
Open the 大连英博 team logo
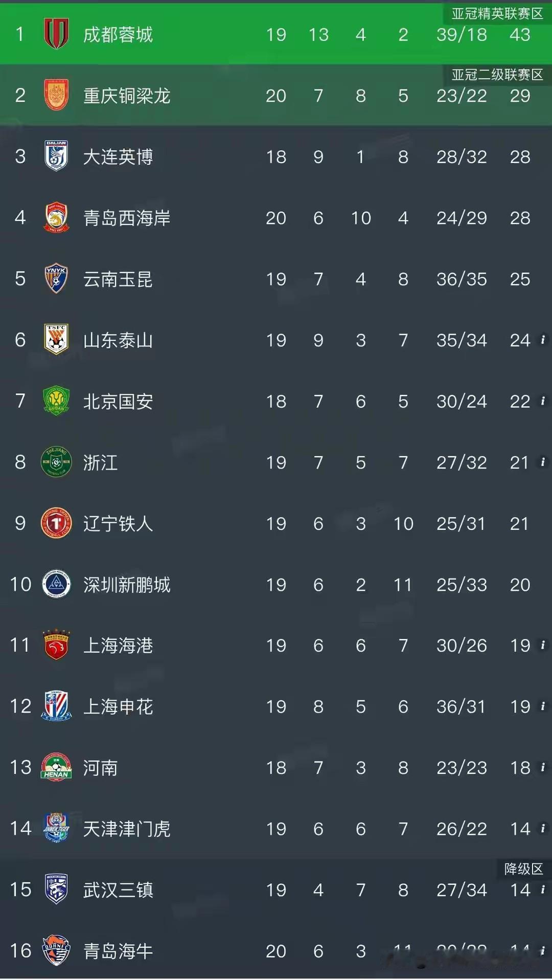pyautogui.click(x=56, y=156)
